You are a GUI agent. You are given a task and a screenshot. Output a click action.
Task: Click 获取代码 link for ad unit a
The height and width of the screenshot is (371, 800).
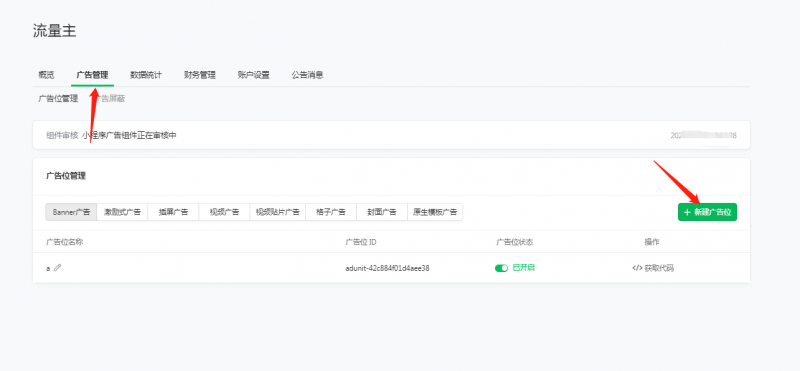click(x=653, y=268)
